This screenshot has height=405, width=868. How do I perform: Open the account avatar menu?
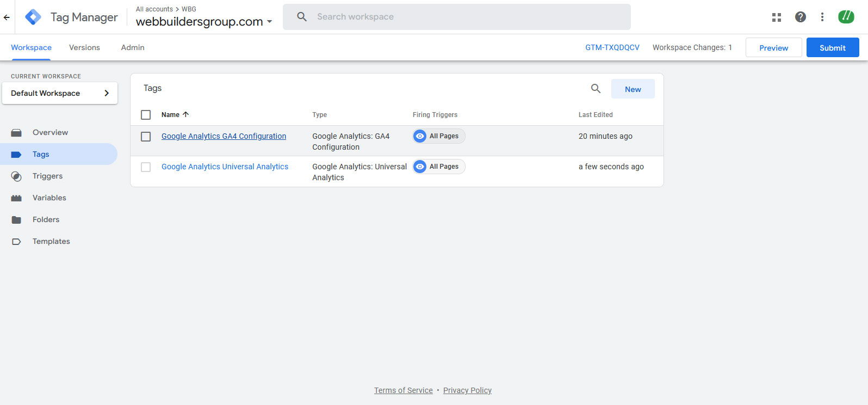846,17
